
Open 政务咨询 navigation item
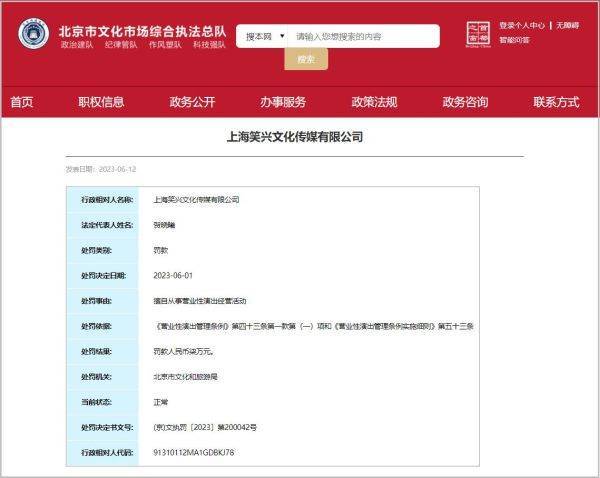pos(465,102)
